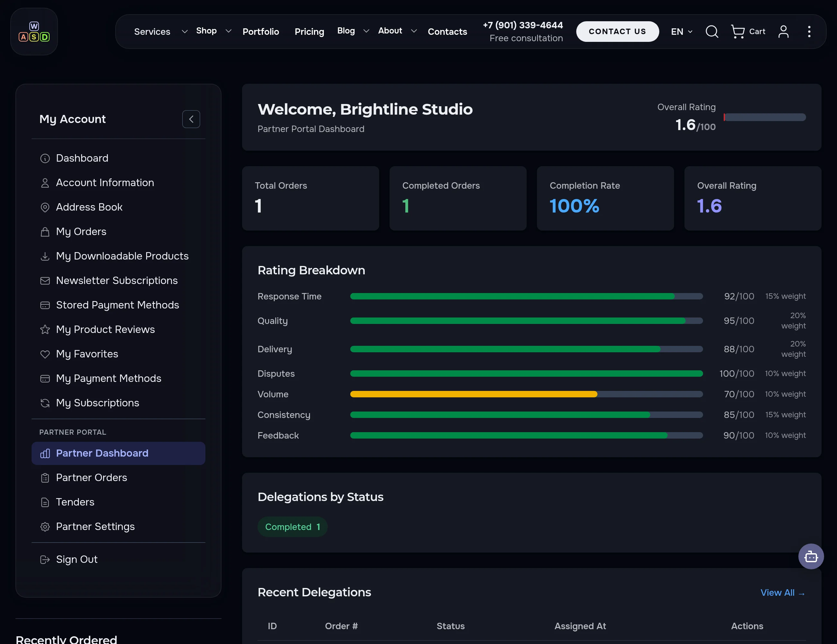Screen dimensions: 837x644
Task: Click the Partner Orders clipboard icon
Action: 45,478
